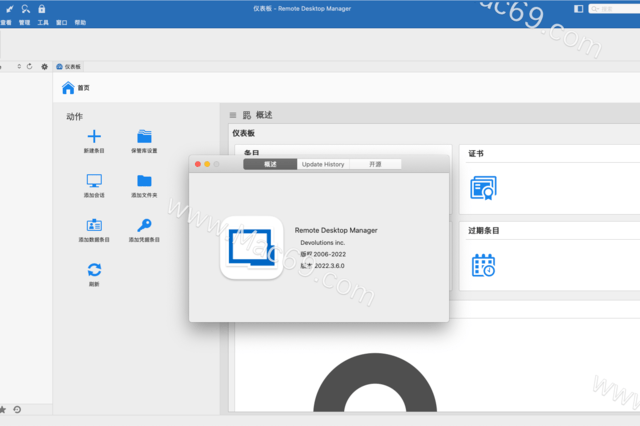Click the sidebar layout toggle icon near the search box
This screenshot has width=640, height=426.
[x=578, y=9]
